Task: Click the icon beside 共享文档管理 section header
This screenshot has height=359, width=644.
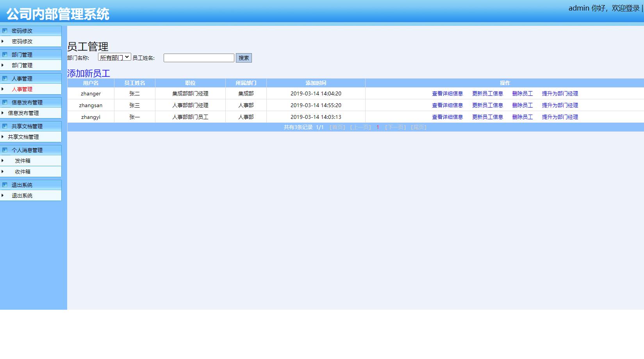Action: (x=5, y=126)
